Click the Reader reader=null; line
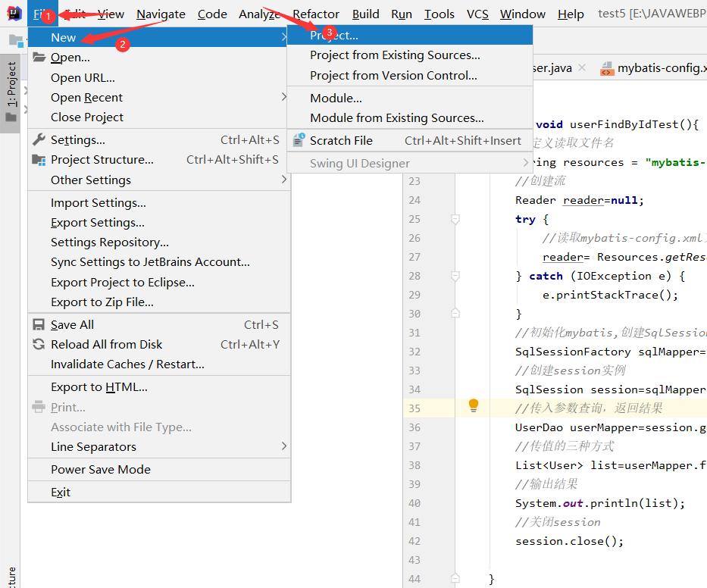This screenshot has height=588, width=707. point(580,200)
